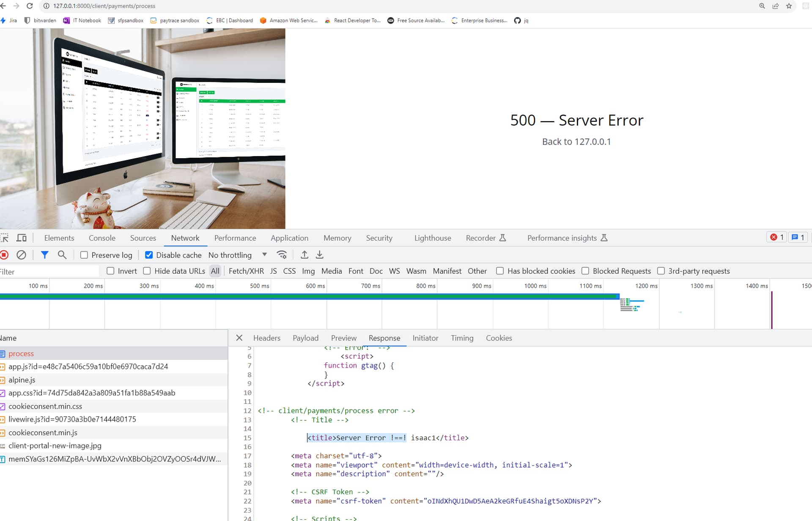The image size is (812, 521).
Task: Open the Sources panel
Action: [x=143, y=238]
